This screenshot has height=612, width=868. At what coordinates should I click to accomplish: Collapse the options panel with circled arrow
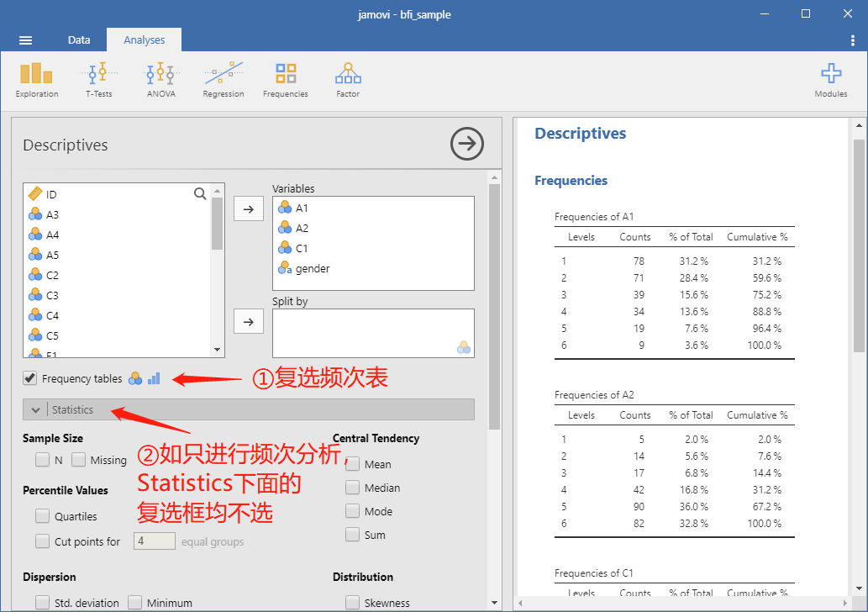(x=467, y=144)
